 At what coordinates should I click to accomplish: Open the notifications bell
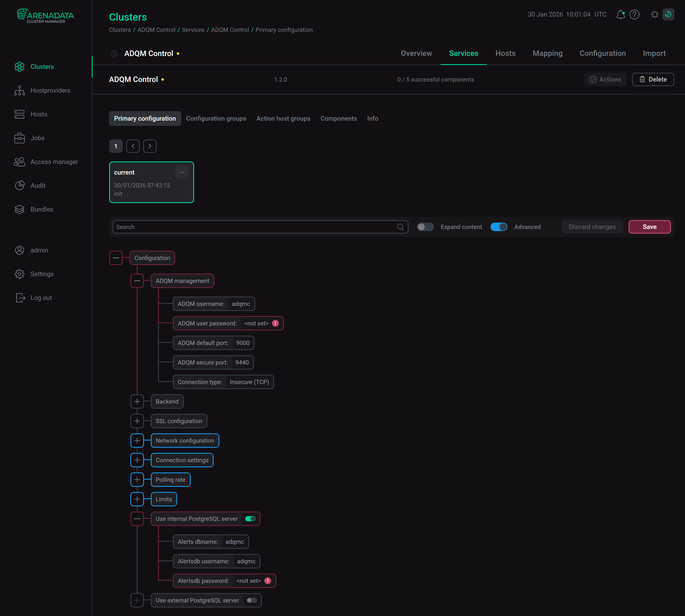pos(620,14)
